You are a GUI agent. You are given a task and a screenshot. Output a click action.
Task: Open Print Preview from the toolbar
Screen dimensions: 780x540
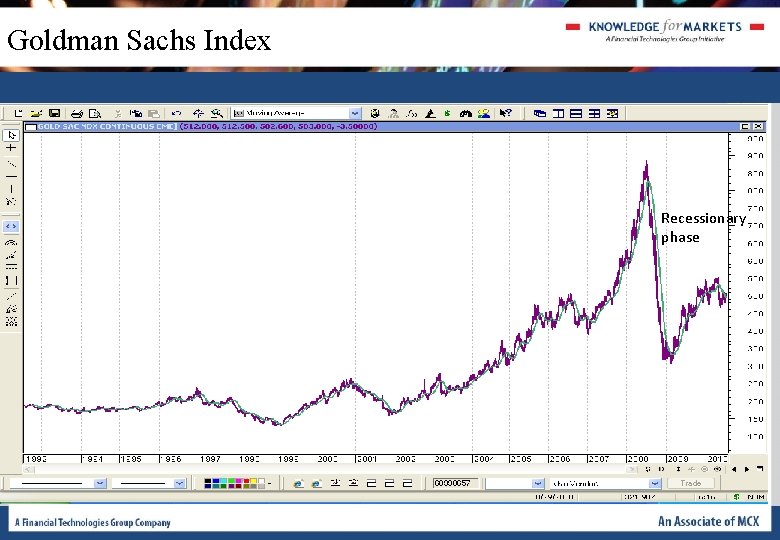95,113
